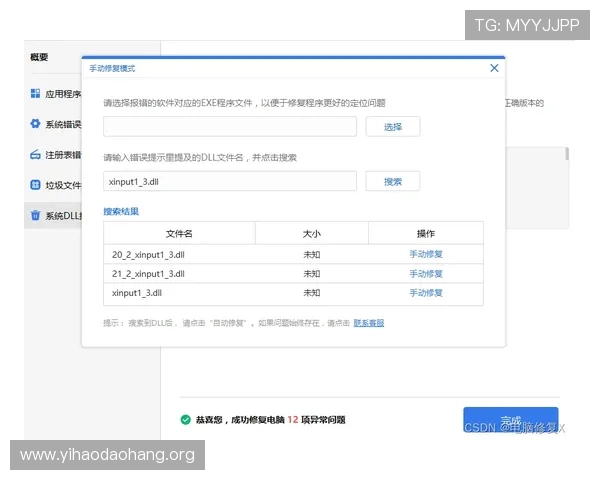The width and height of the screenshot is (600, 480).
Task: Select the 21_2_xinput1_3.dll file name cell
Action: tap(148, 274)
